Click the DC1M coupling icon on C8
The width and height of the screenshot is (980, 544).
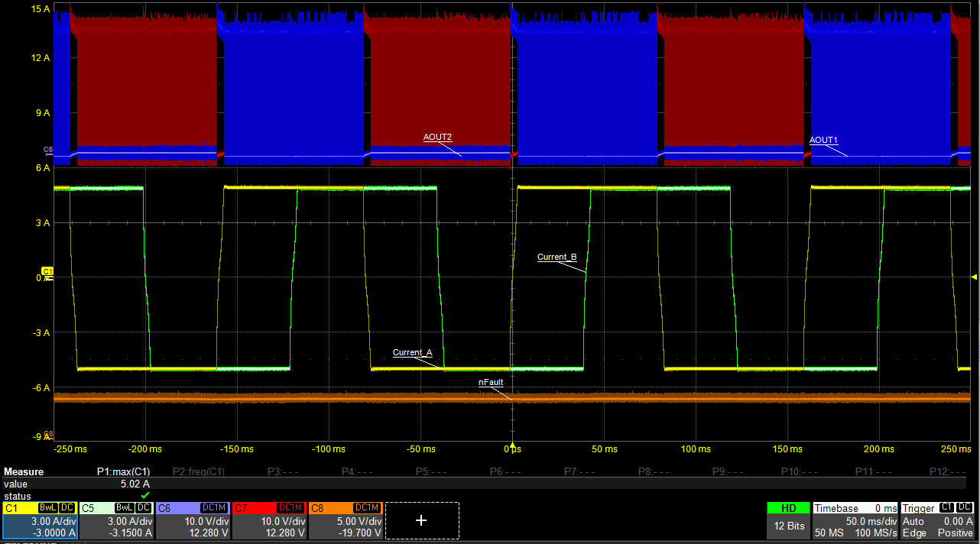tap(367, 507)
